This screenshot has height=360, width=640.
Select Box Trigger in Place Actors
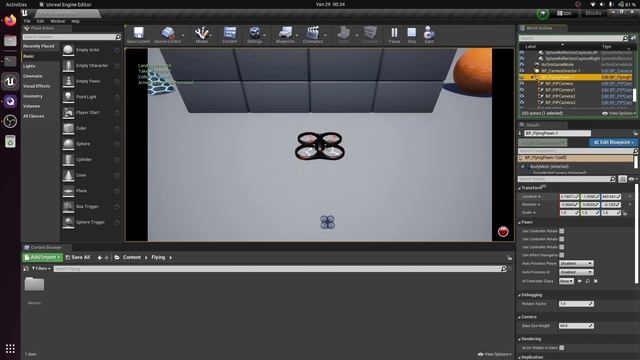pyautogui.click(x=91, y=207)
